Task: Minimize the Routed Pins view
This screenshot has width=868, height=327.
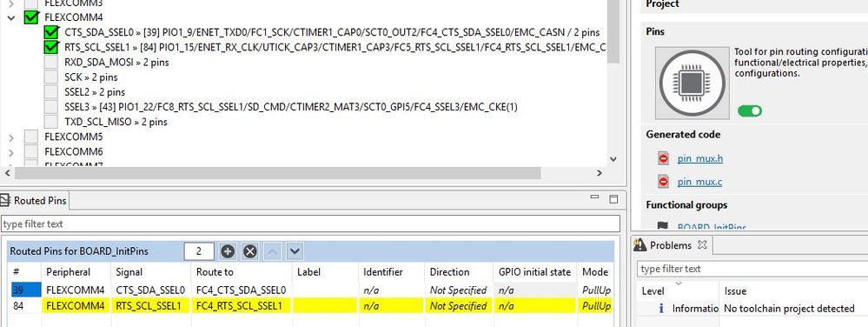Action: [x=594, y=197]
